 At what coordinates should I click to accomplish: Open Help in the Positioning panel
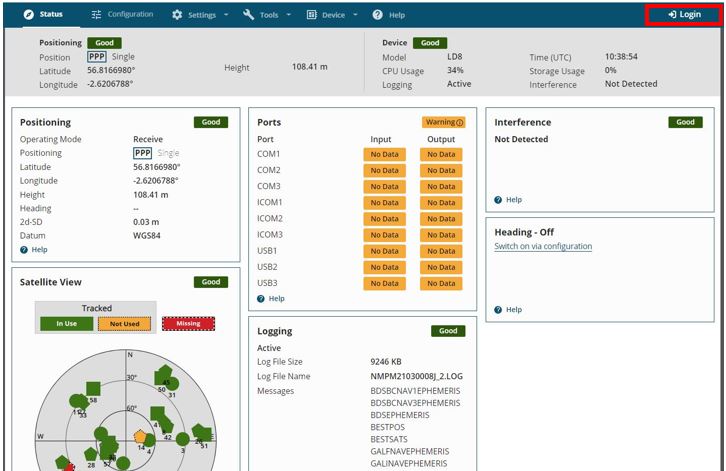point(34,250)
